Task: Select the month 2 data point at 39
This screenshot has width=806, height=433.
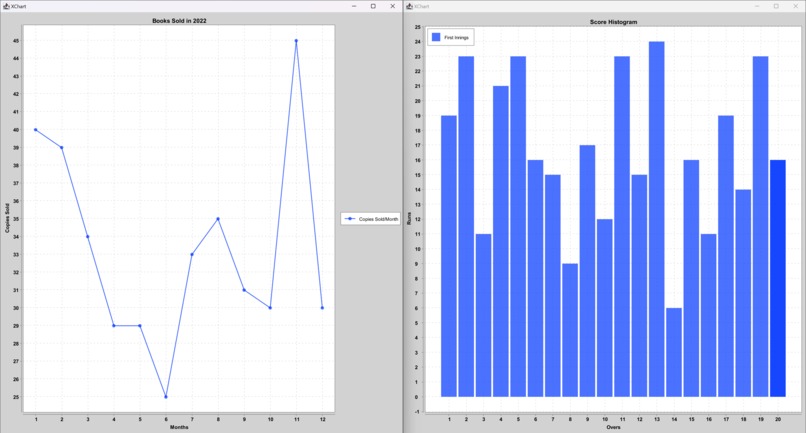Action: click(x=62, y=148)
